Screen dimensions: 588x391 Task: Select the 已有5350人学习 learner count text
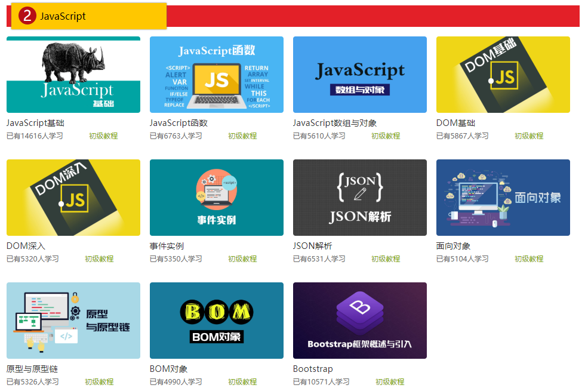[x=176, y=258]
